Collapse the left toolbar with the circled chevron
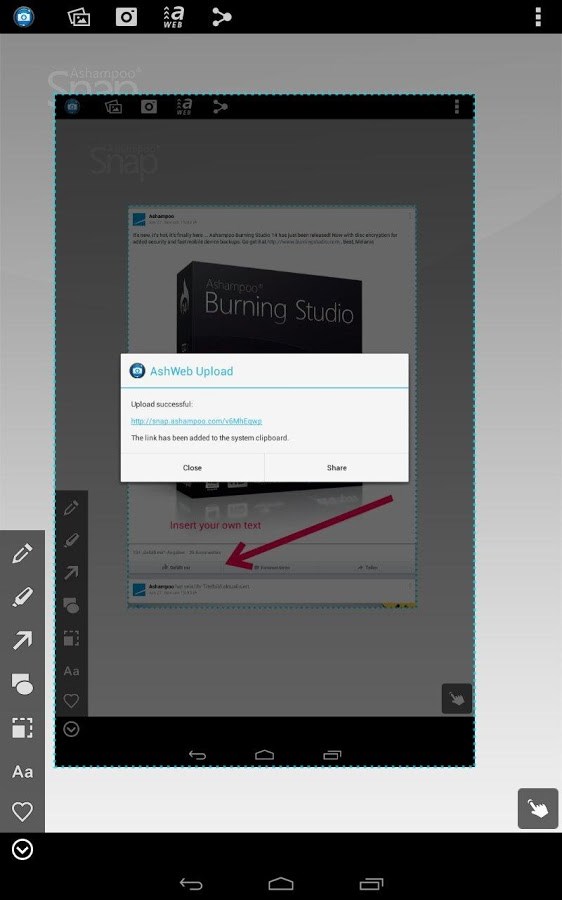 pyautogui.click(x=22, y=849)
